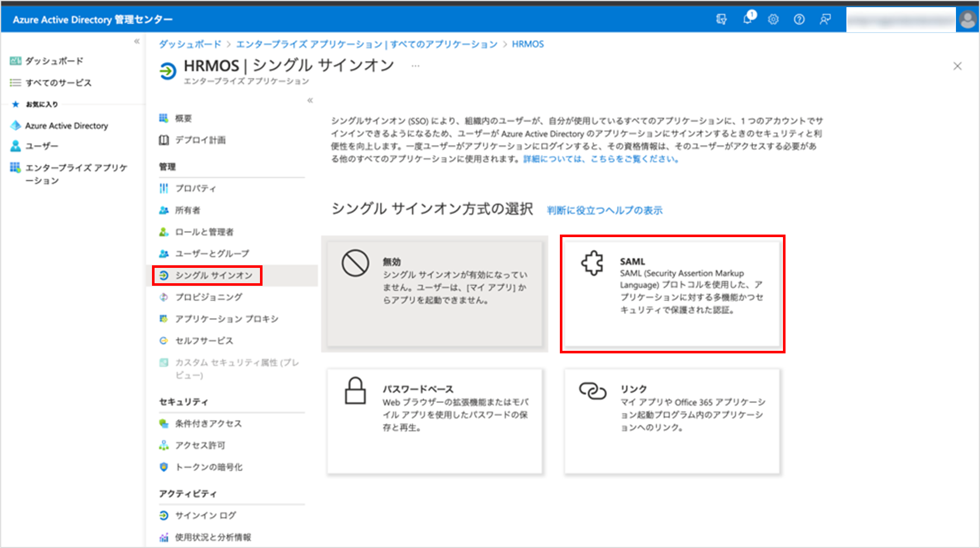Click the アプリケーション プロキシ icon
980x548 pixels.
(x=164, y=319)
